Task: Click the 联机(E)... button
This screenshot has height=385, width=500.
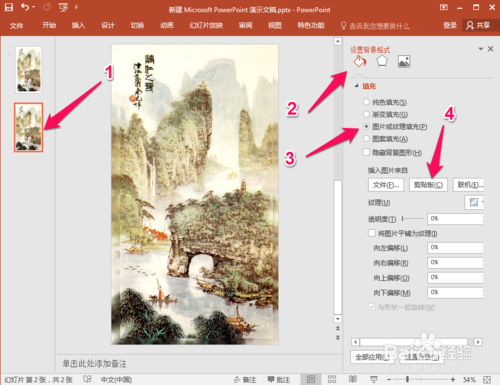Action: tap(468, 185)
